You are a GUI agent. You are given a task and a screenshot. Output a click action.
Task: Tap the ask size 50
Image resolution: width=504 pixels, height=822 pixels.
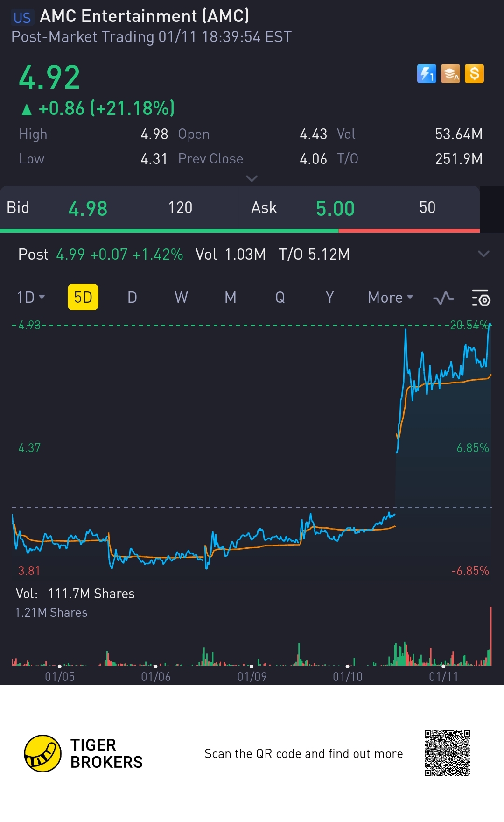click(x=427, y=207)
